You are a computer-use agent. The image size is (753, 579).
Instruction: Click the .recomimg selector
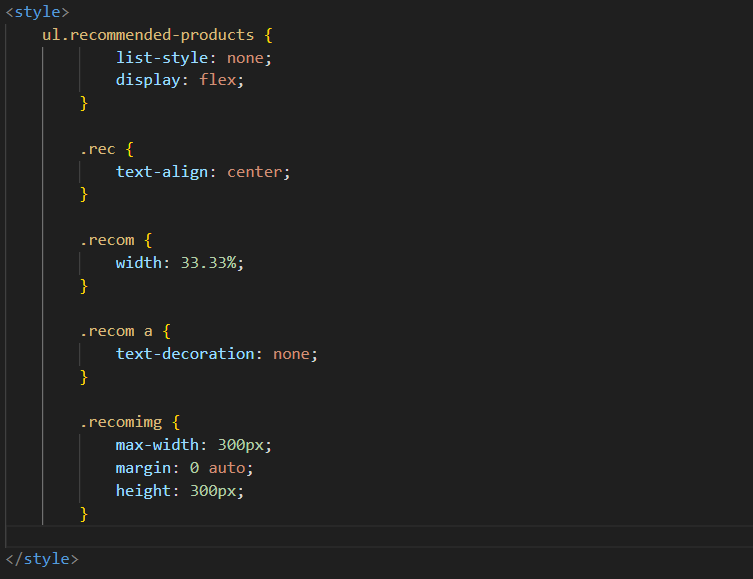pyautogui.click(x=121, y=422)
